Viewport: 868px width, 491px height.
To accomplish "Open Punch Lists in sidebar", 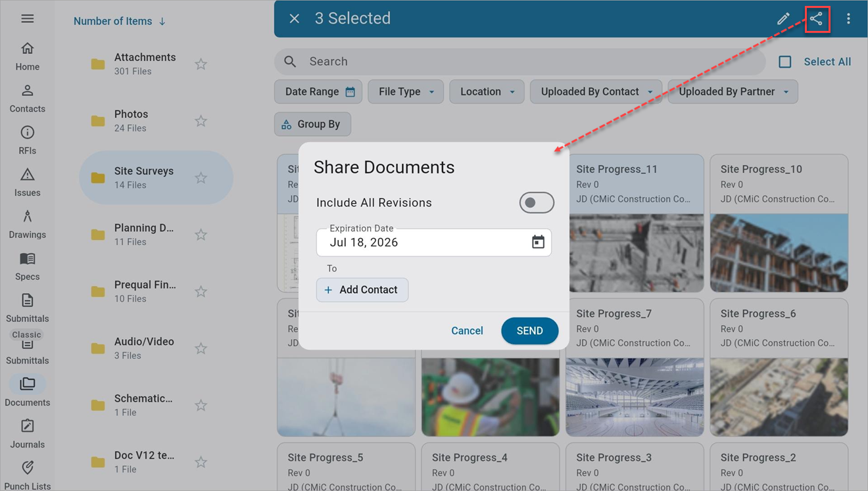I will tap(27, 477).
